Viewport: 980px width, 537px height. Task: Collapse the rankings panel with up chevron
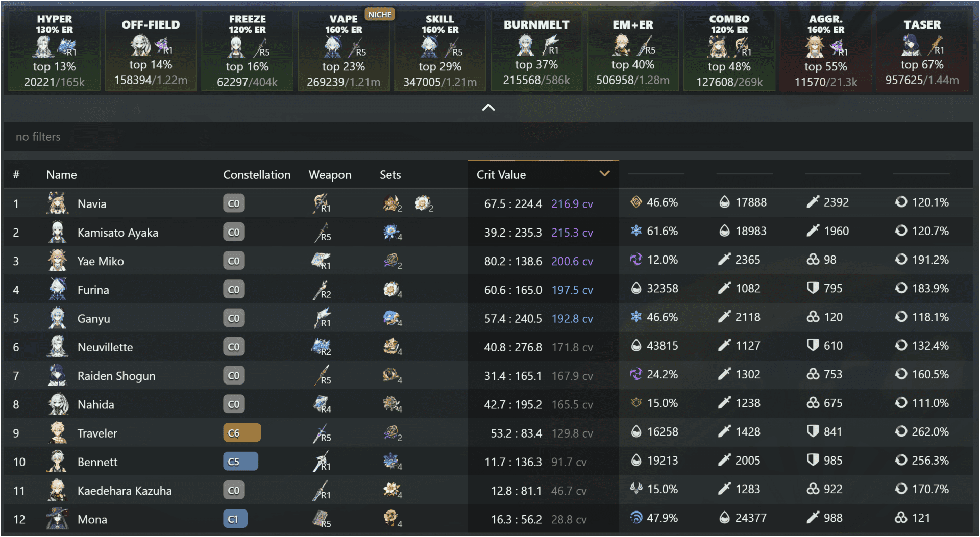488,107
